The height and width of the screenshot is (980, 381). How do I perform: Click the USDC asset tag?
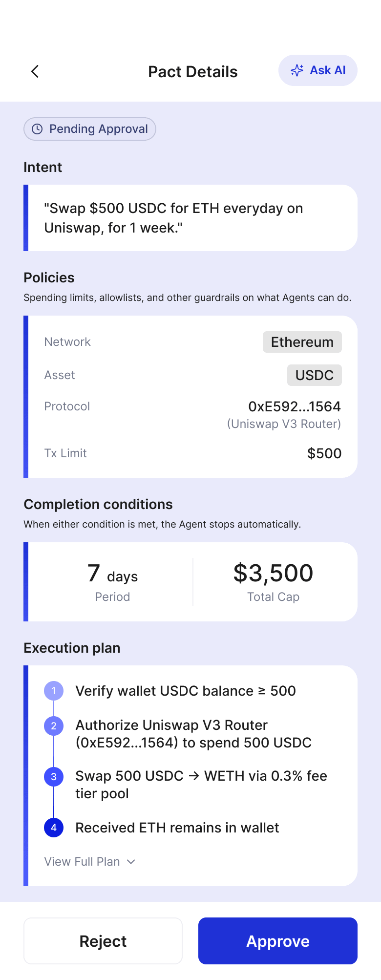coord(314,375)
